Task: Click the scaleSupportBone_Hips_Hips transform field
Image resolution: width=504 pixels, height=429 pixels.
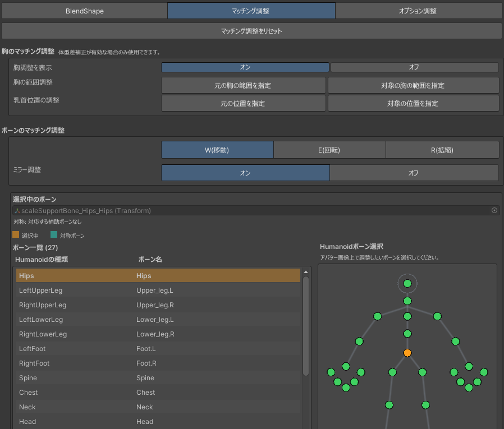Action: [x=256, y=210]
